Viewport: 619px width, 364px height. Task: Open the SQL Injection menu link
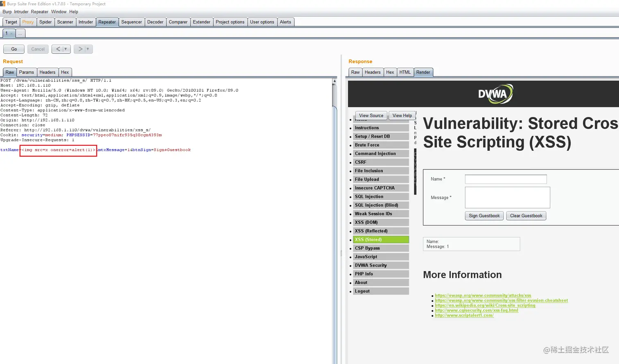pos(381,197)
